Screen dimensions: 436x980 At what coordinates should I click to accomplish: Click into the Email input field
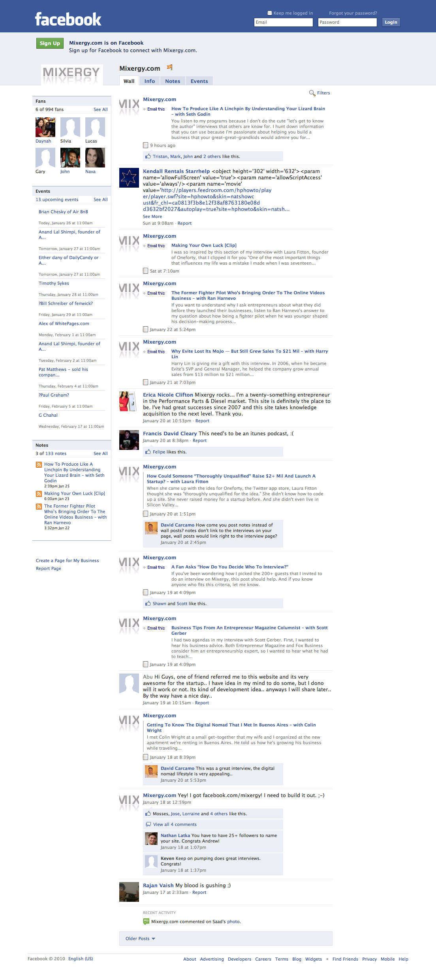(x=283, y=23)
